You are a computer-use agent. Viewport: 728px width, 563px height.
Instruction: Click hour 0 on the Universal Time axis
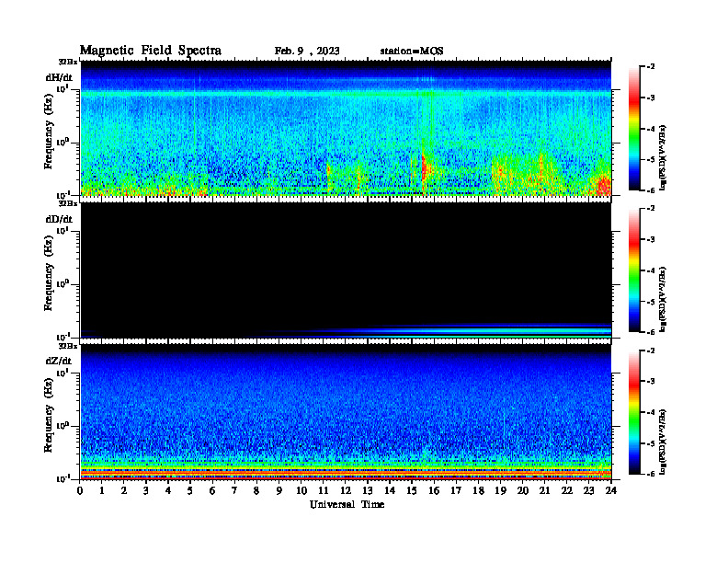[80, 491]
